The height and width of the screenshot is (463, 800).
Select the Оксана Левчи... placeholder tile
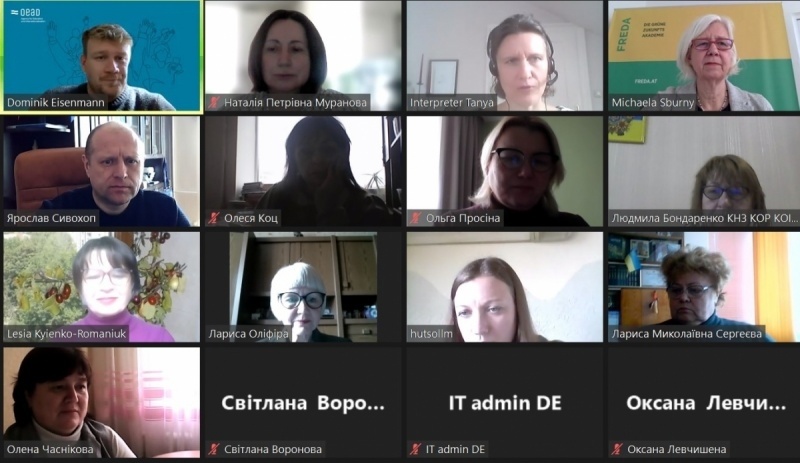pos(704,403)
